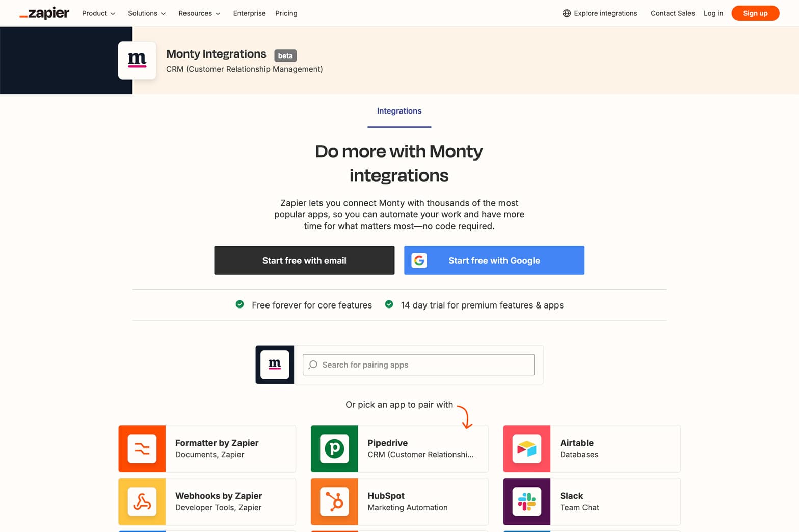Open the Pipedrive app icon

click(334, 449)
